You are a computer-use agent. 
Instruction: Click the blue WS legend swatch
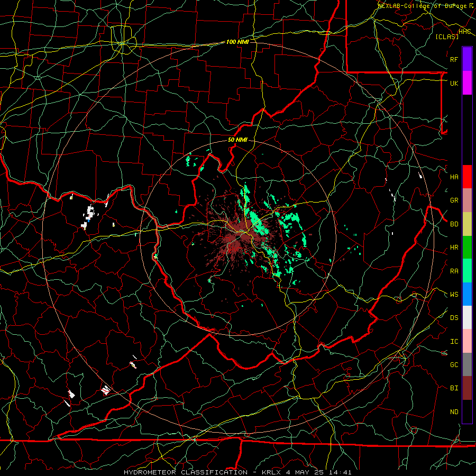coord(467,294)
